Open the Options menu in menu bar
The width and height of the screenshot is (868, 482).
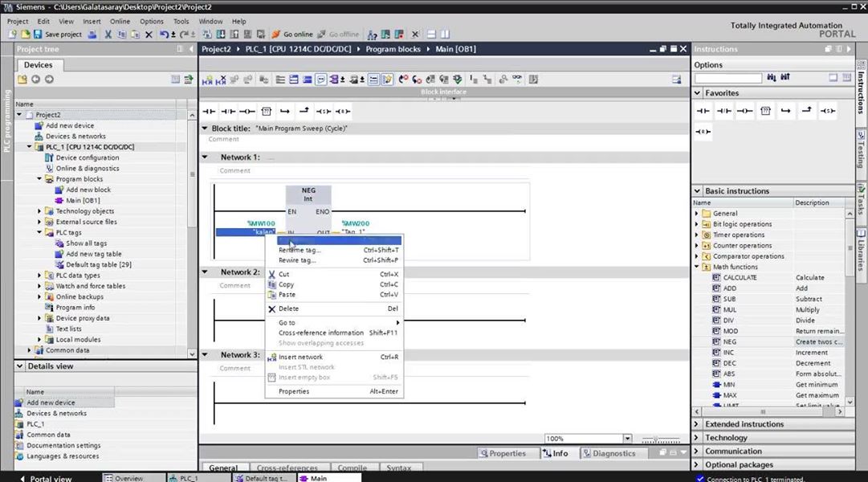[x=151, y=22]
